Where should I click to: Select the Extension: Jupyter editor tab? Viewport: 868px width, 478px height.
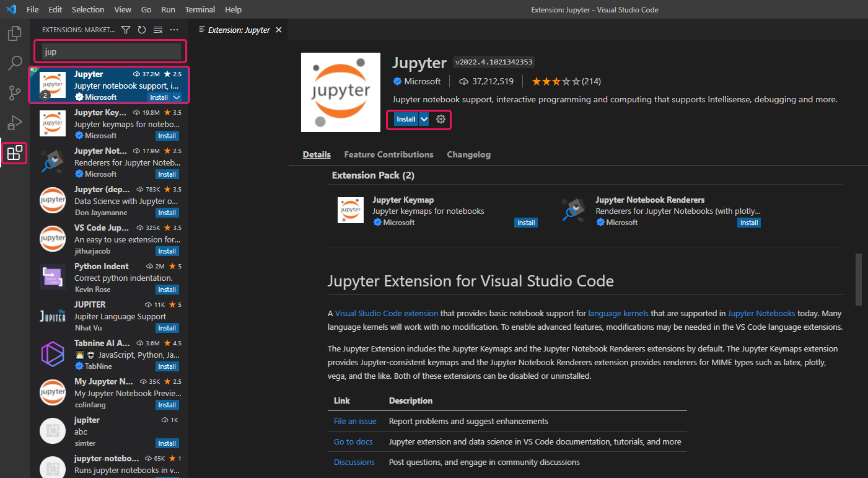[239, 30]
